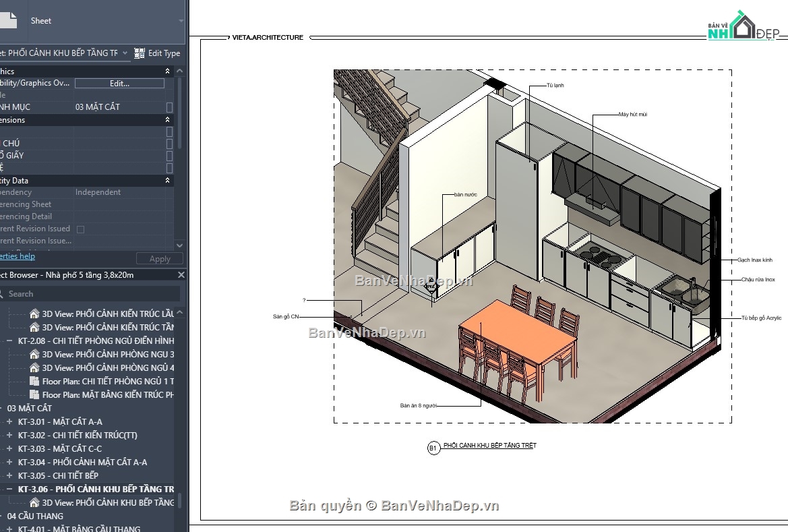Collapse the Identity Data properties section
The image size is (788, 532).
(x=167, y=180)
